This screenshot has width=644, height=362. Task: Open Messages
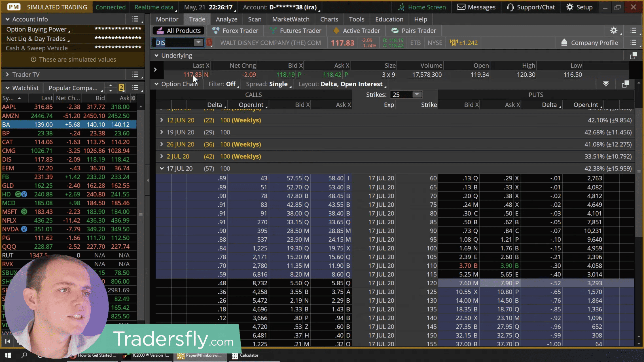coord(476,7)
